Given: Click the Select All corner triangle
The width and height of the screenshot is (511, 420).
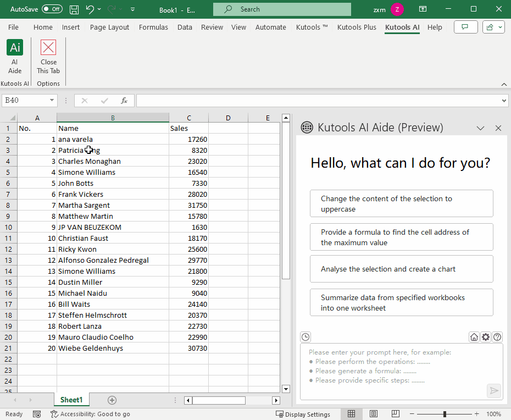Looking at the screenshot, I should 13,118.
